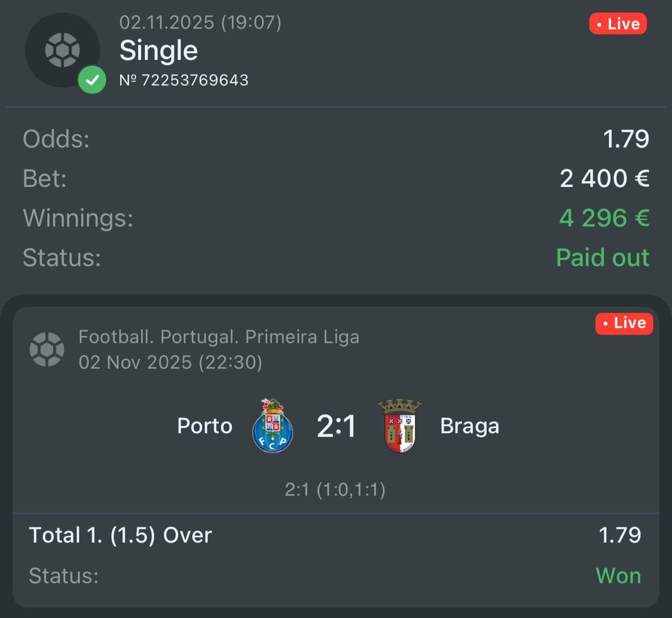Click the large football icon in header
672x618 pixels.
62,50
